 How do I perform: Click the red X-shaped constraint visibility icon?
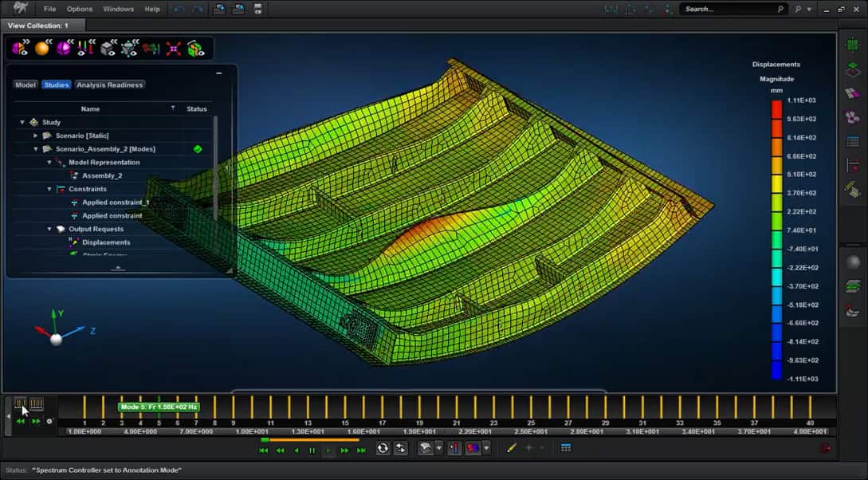tap(173, 49)
